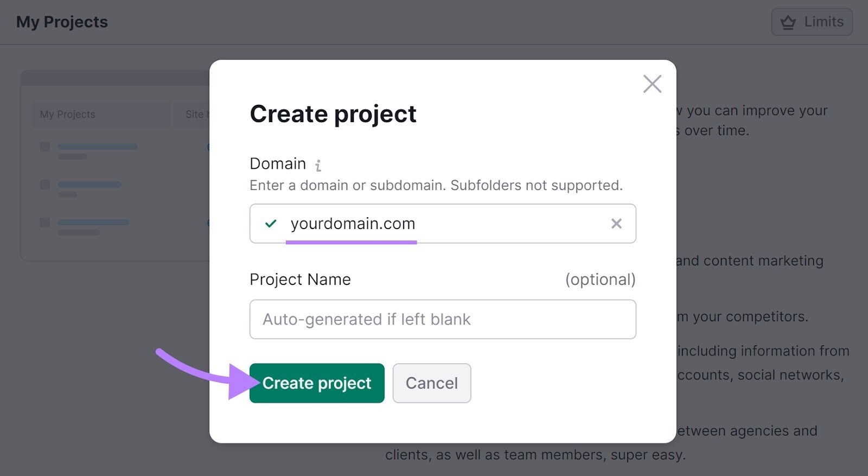Close the Create project dialog

tap(652, 84)
